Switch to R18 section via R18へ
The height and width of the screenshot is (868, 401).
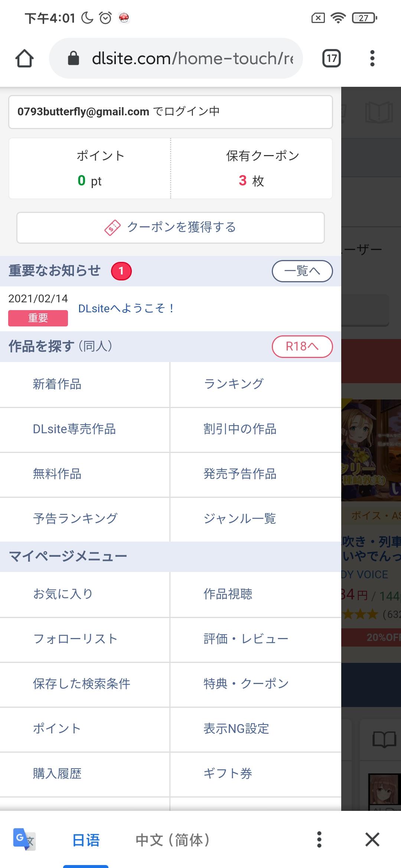[x=302, y=346]
